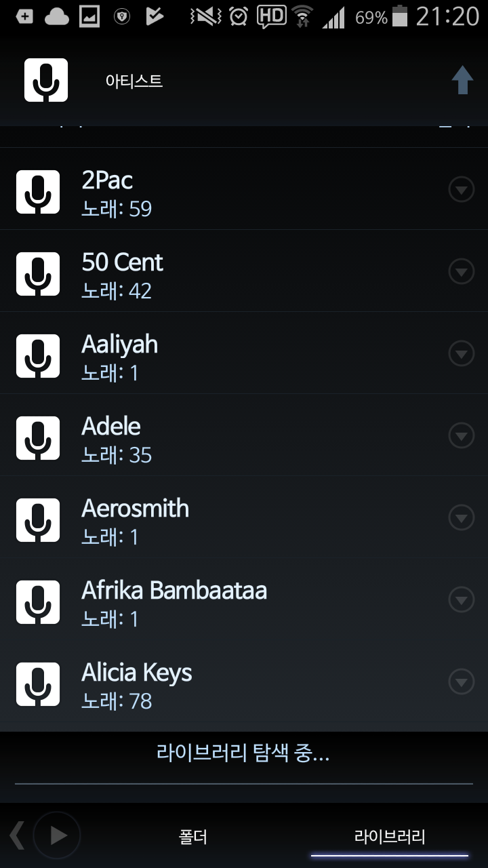Expand options arrow for Adele
488x868 pixels.
click(x=462, y=436)
